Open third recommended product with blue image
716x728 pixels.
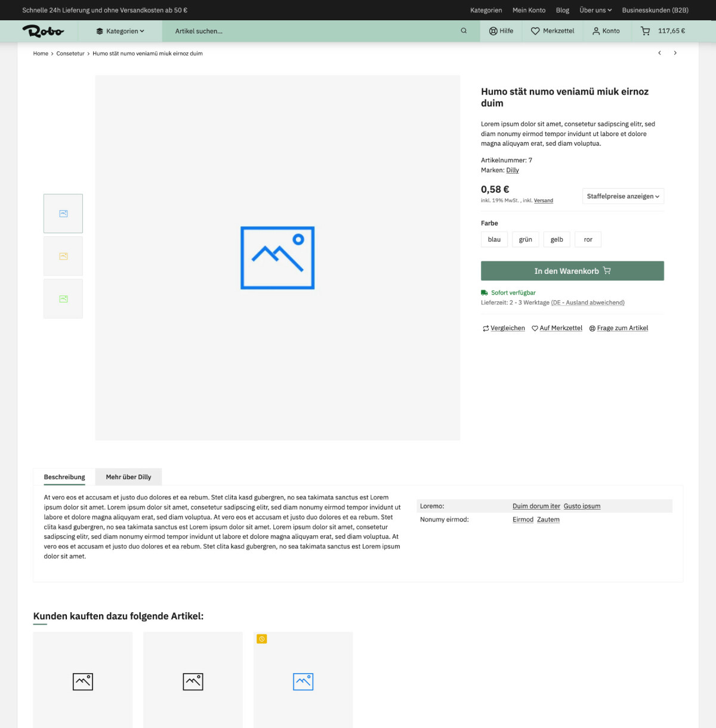(x=303, y=680)
